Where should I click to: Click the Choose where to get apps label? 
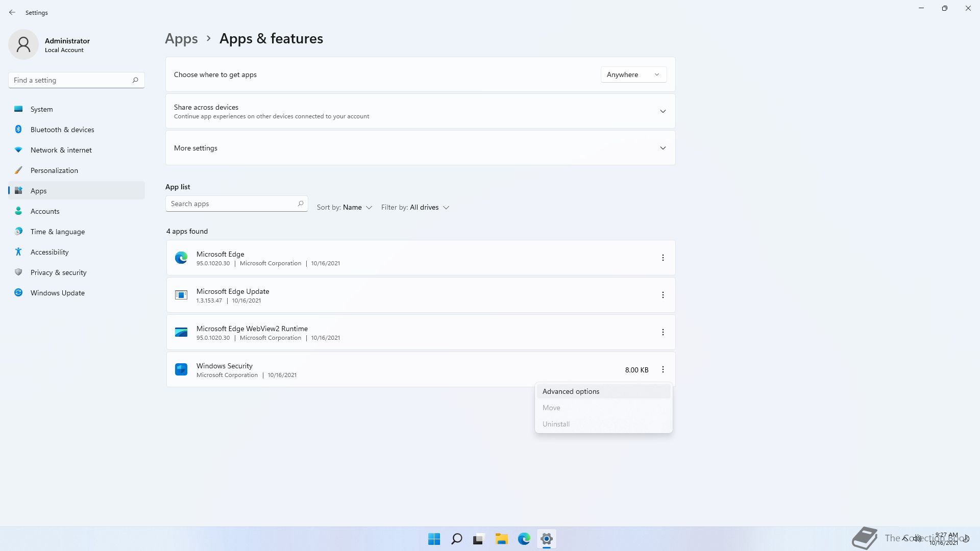(x=215, y=74)
